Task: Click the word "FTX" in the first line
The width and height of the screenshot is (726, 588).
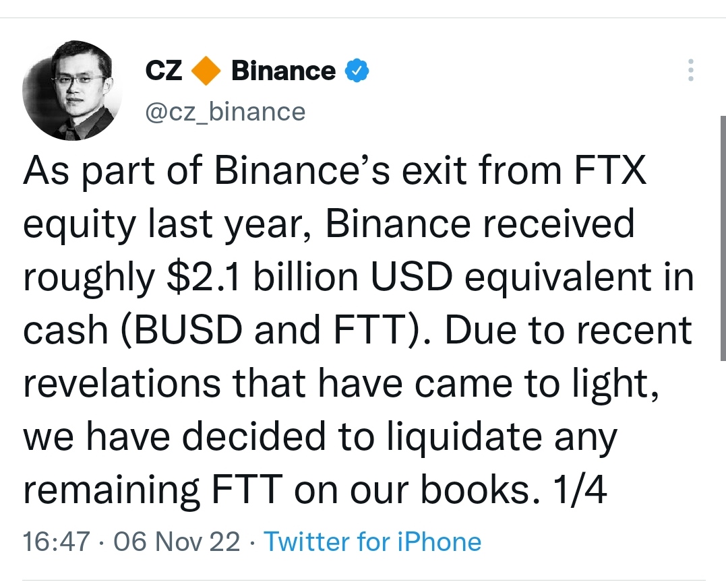Action: (610, 170)
